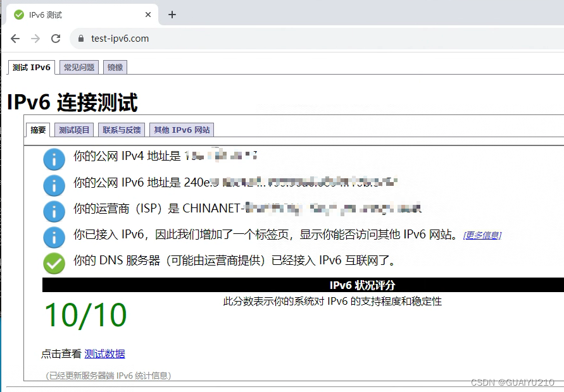This screenshot has width=564, height=392.
Task: Switch to the 测试项目 tab
Action: pos(74,130)
